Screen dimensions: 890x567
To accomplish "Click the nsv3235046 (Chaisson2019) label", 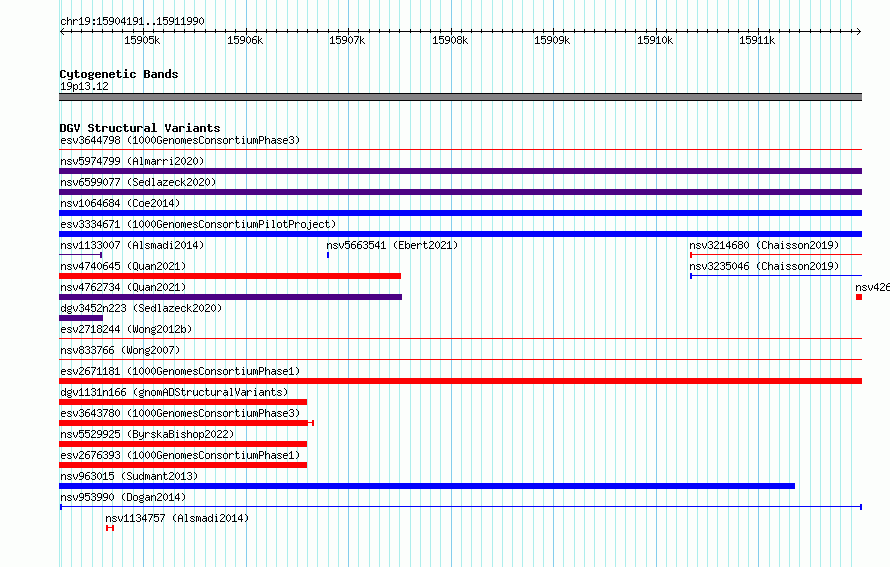I will coord(764,266).
